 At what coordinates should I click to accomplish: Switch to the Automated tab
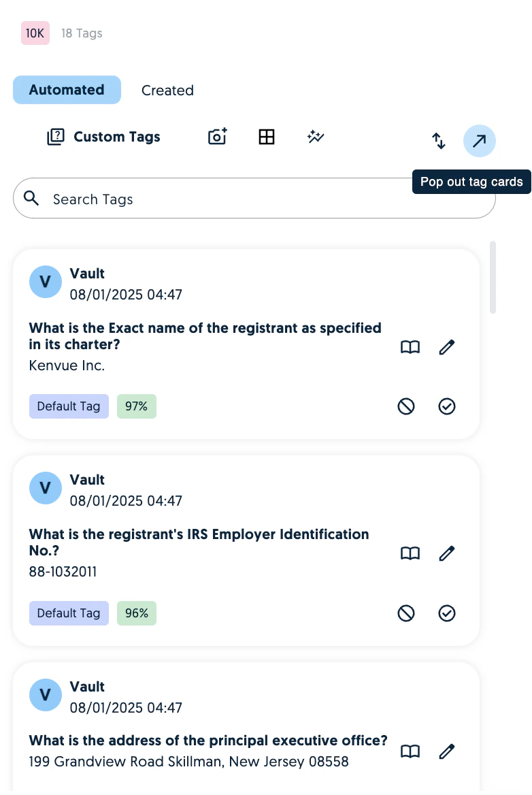tap(67, 90)
